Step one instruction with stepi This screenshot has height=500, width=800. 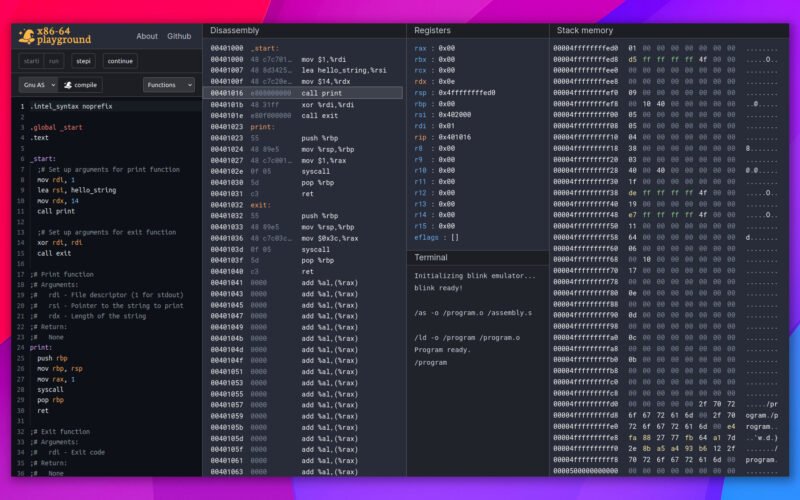(x=83, y=61)
